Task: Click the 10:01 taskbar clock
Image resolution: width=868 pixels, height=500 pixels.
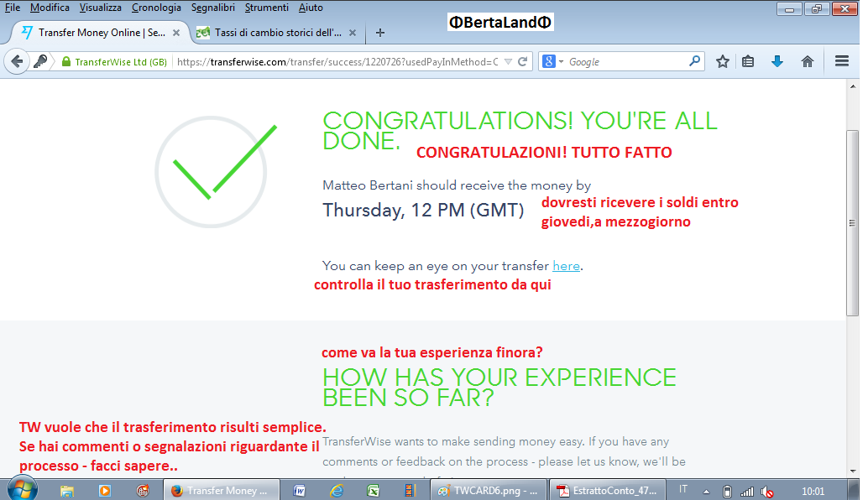Action: tap(813, 491)
